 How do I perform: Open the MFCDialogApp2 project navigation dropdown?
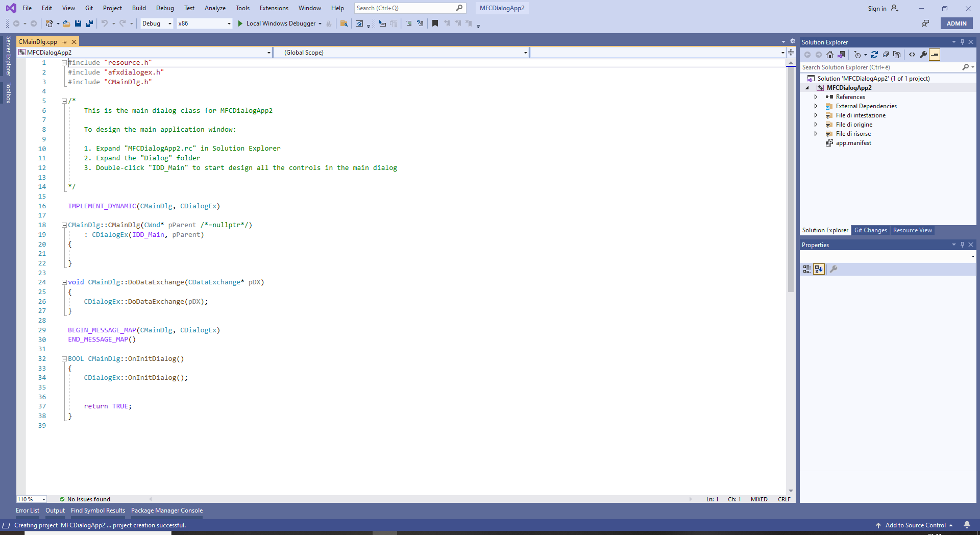(144, 53)
